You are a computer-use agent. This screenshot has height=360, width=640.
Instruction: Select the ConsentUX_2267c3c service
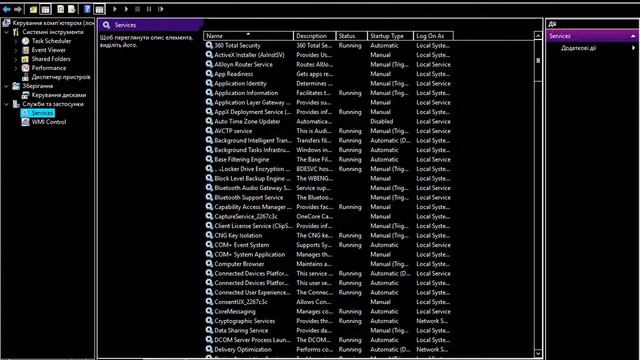(328, 302)
